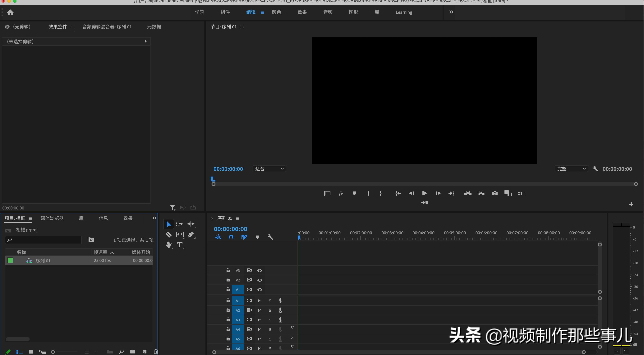This screenshot has height=355, width=644.
Task: Select the Hand tool
Action: [168, 245]
